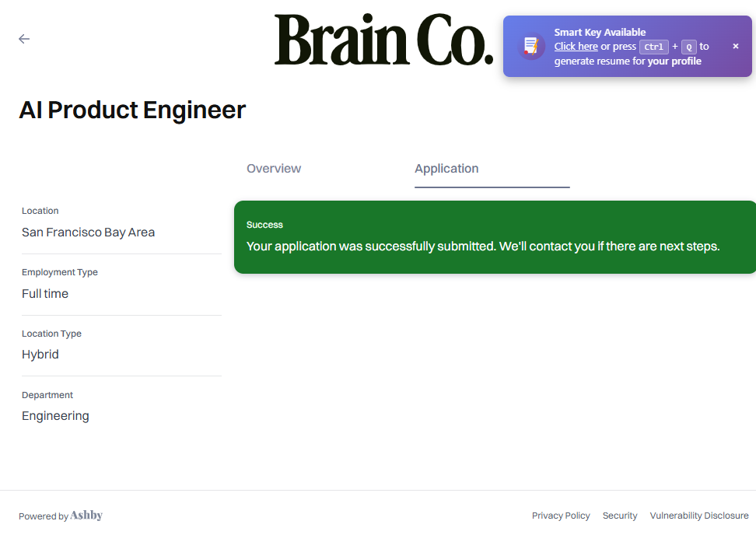Switch to the Overview tab
756x542 pixels.
pos(274,169)
